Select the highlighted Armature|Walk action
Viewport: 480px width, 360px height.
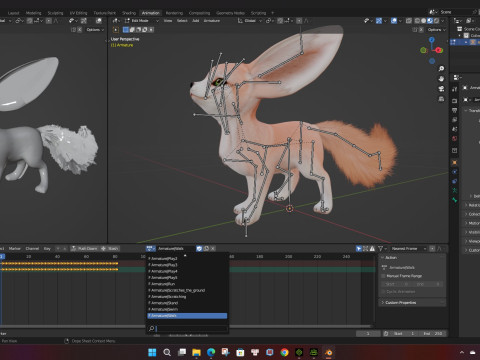click(x=187, y=316)
